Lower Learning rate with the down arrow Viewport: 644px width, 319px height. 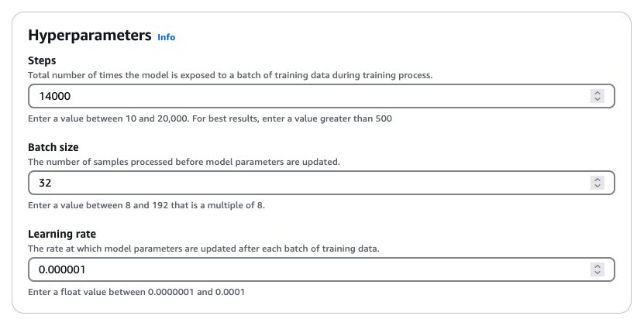[598, 273]
